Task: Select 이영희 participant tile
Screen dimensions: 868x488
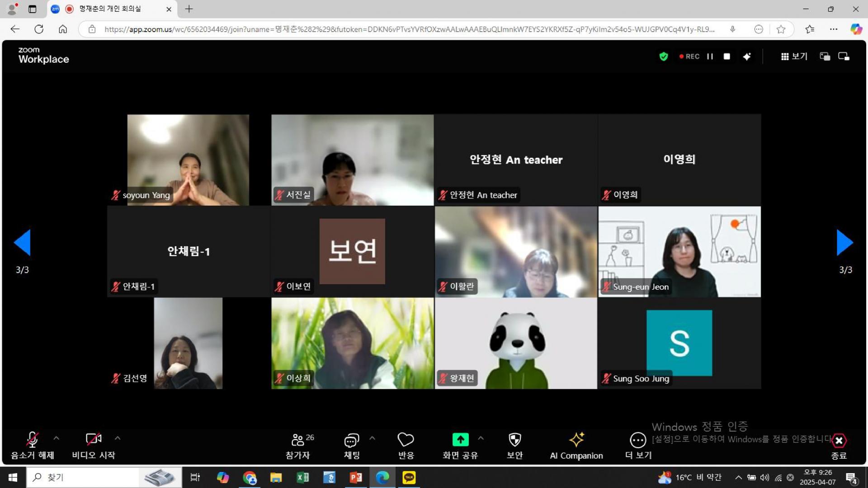Action: [x=679, y=160]
